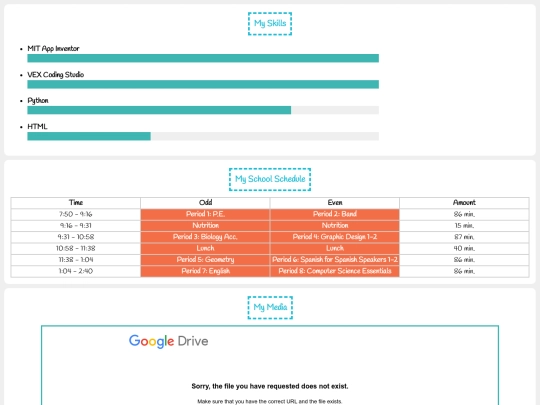Select the 1:04 - 2:40 time cell
The height and width of the screenshot is (405, 540).
[x=76, y=271]
